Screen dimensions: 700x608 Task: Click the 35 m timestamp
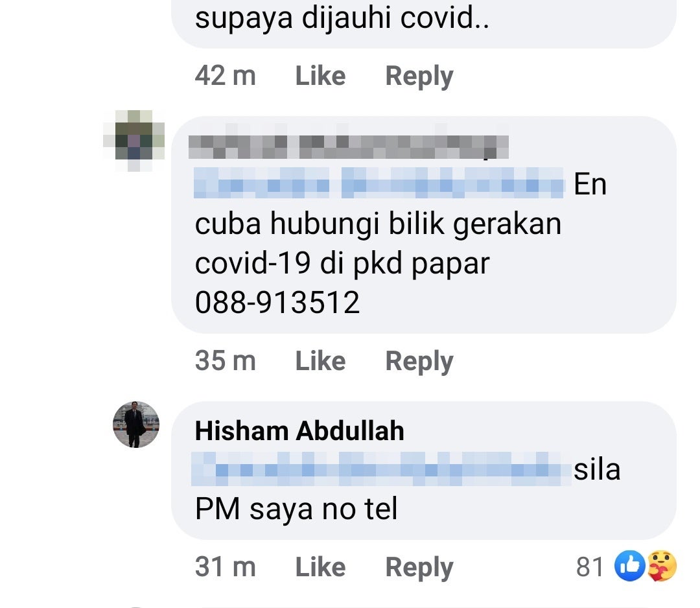tap(226, 360)
